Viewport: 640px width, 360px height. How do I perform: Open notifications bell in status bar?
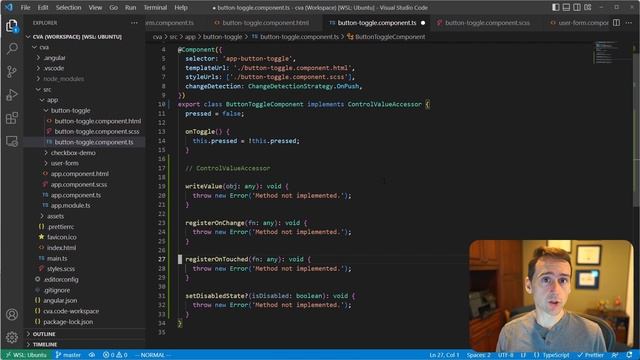tap(629, 355)
